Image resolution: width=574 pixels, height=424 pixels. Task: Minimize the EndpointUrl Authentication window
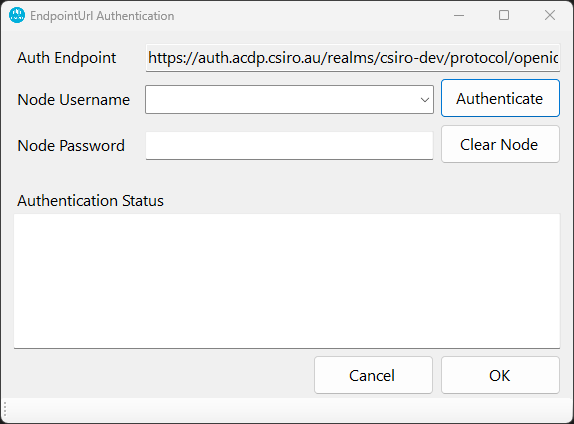coord(459,15)
